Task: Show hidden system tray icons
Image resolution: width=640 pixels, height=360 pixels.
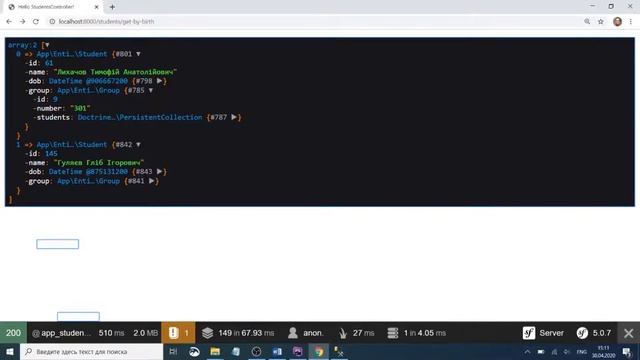Action: coord(527,351)
